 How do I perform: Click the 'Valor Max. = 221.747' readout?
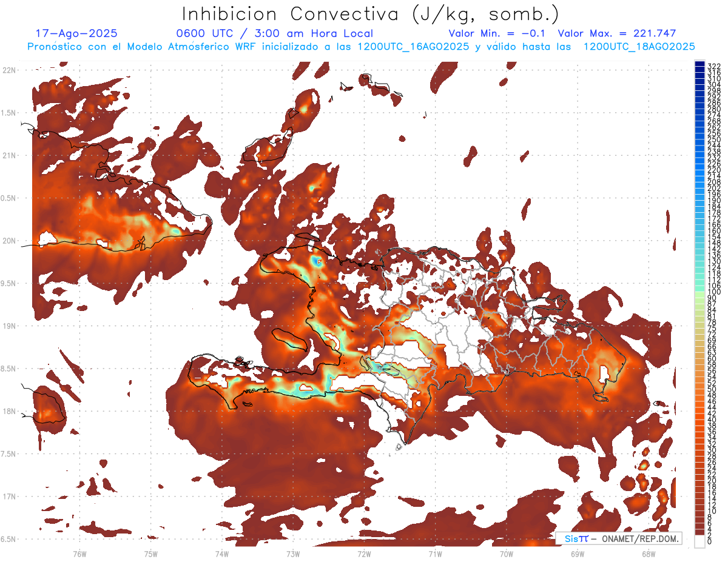click(617, 34)
